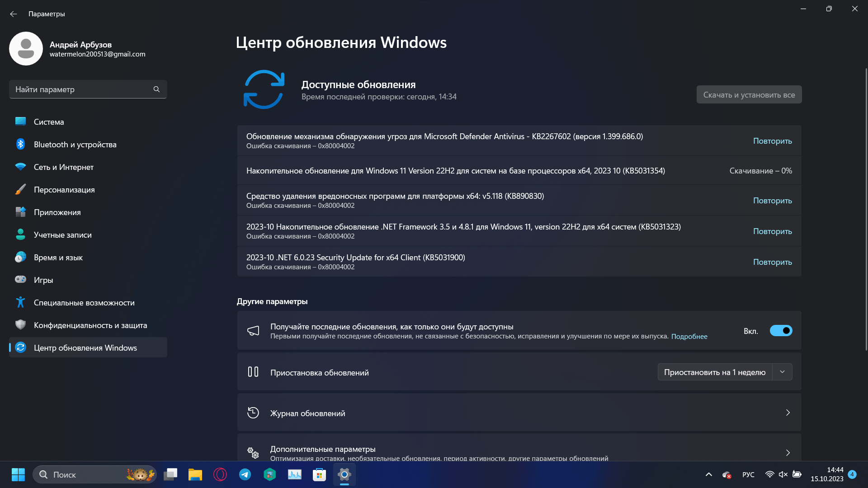The image size is (868, 488).
Task: Pause updates with Приостановить на 1 неделю
Action: (x=715, y=372)
